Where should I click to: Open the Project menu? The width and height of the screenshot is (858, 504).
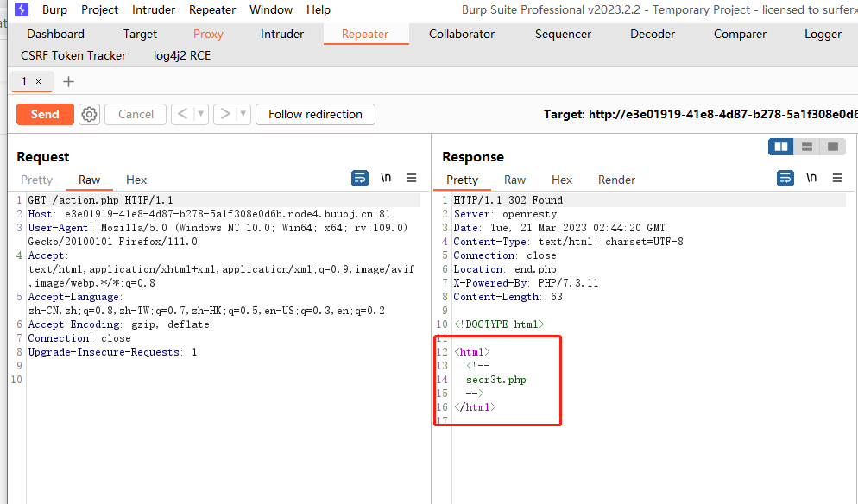coord(99,9)
